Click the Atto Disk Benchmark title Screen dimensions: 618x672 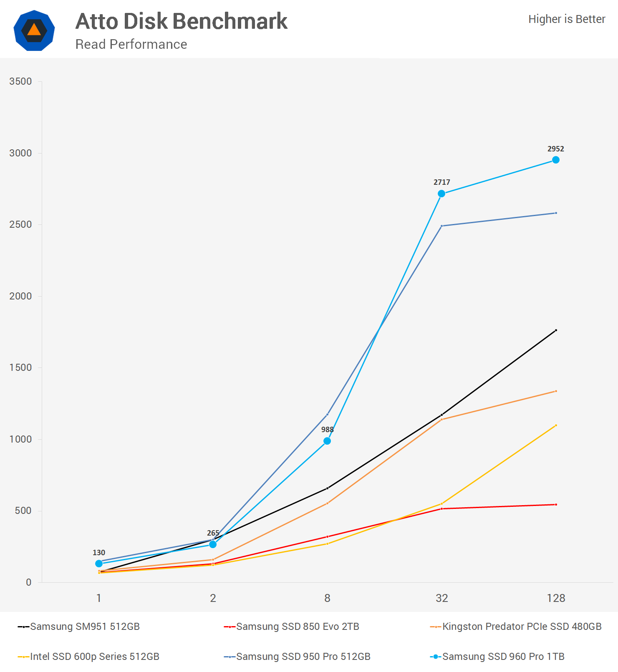[182, 21]
